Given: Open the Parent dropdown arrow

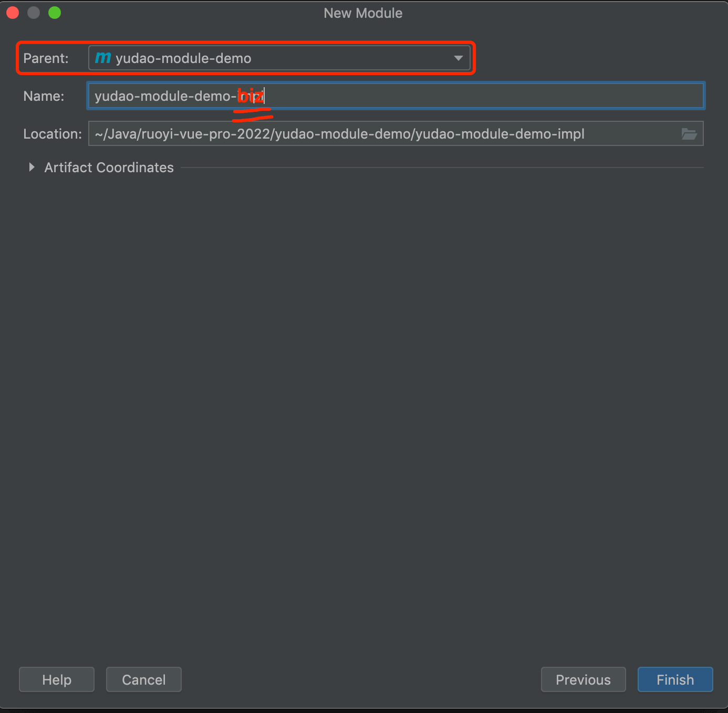Looking at the screenshot, I should coord(458,58).
